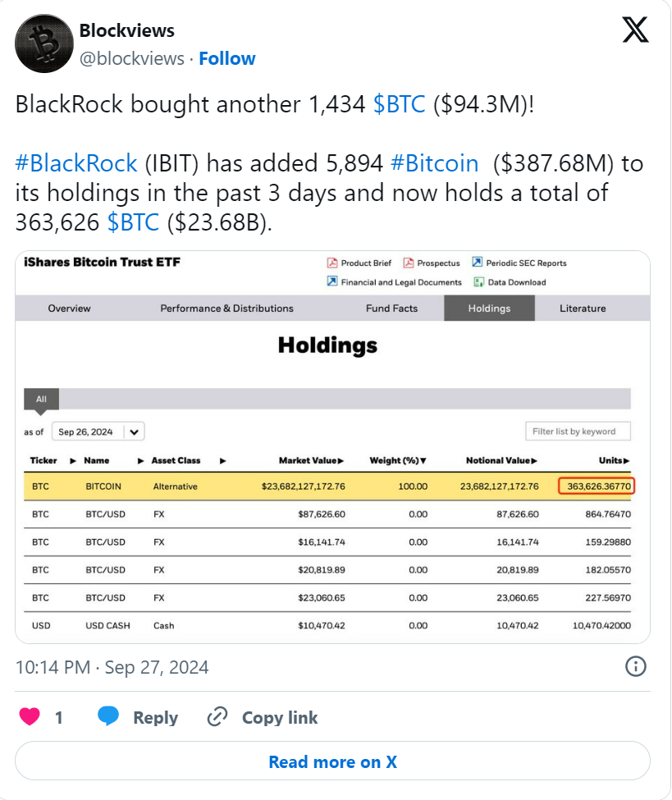This screenshot has height=800, width=672.
Task: Click the X logo icon
Action: click(635, 30)
